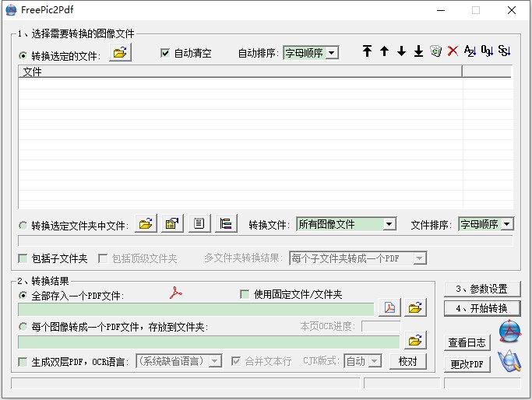
Task: Click the blue globe PDF icon
Action: (509, 331)
